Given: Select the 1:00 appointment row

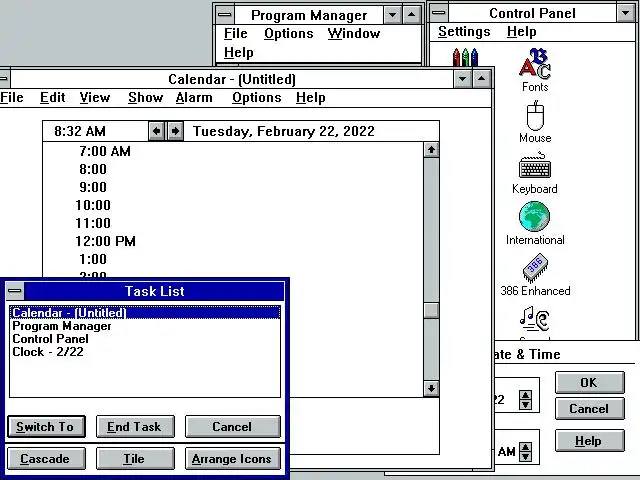Looking at the screenshot, I should coord(233,259).
